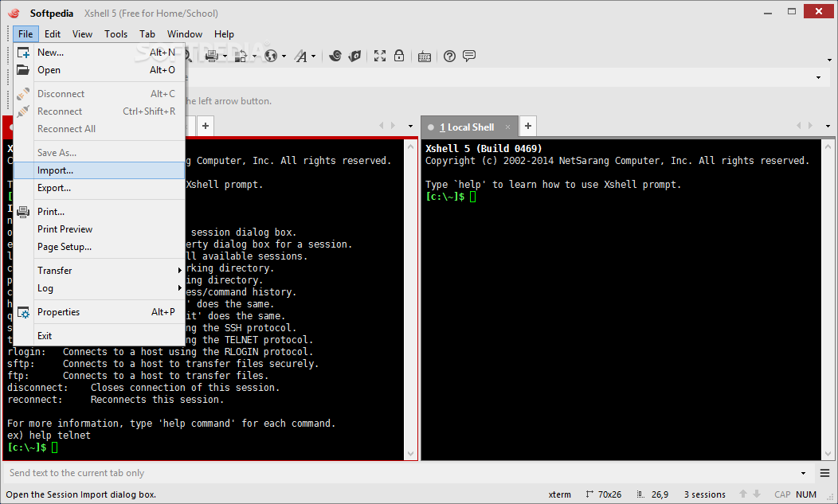Click the Open folder icon in File menu

point(23,70)
